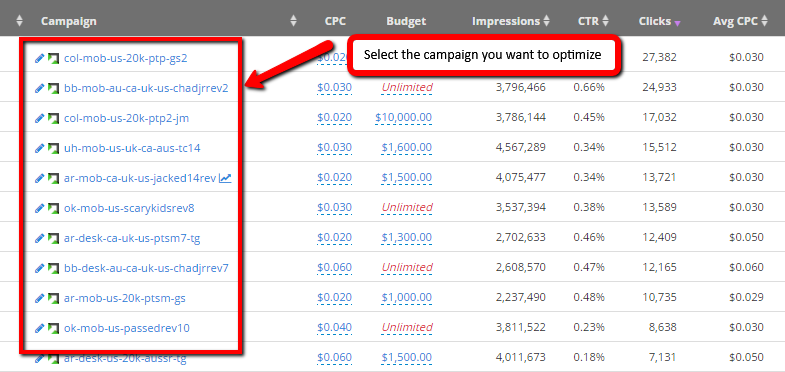This screenshot has width=785, height=372.
Task: Change $0.040 CPC for ok-mob-us-passedrev10
Action: coord(334,328)
